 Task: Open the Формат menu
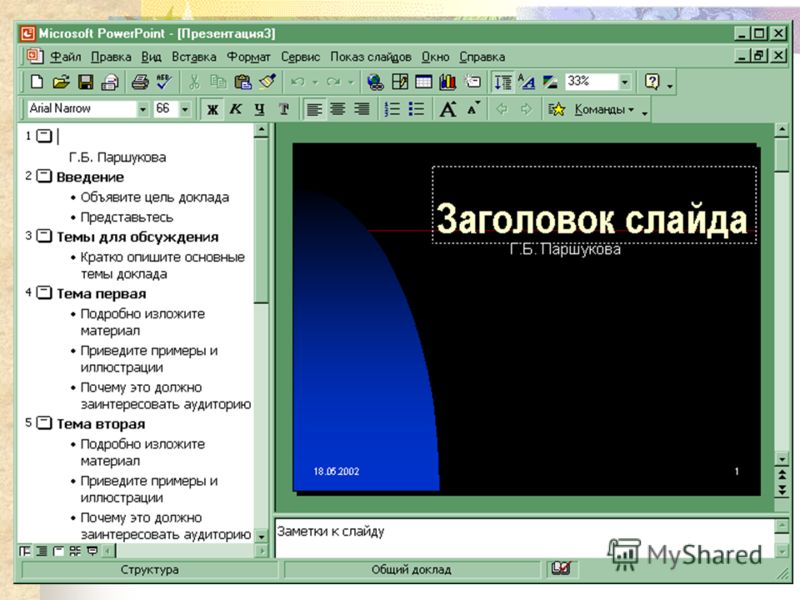[248, 57]
